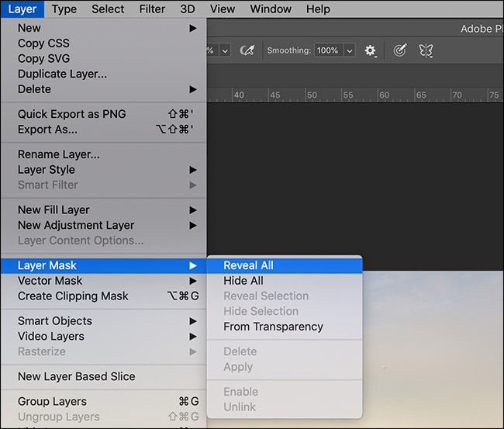Viewport: 504px width, 429px height.
Task: Select Reveal All in submenu
Action: pyautogui.click(x=285, y=265)
